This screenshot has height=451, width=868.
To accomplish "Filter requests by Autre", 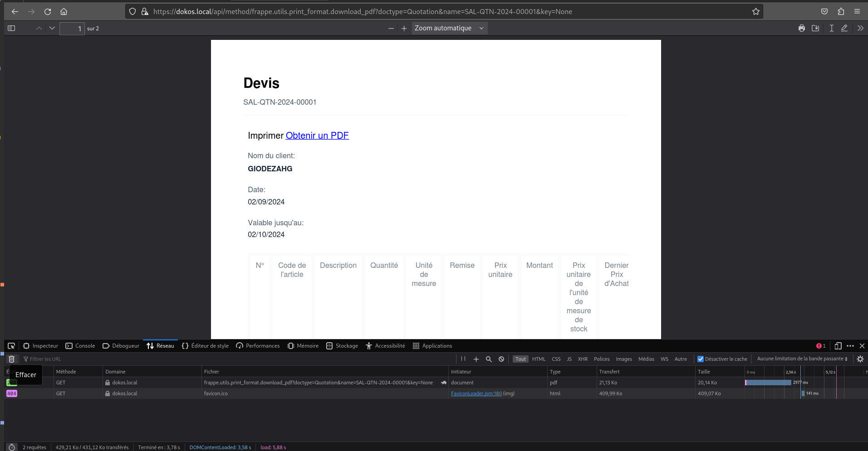I will tap(681, 359).
